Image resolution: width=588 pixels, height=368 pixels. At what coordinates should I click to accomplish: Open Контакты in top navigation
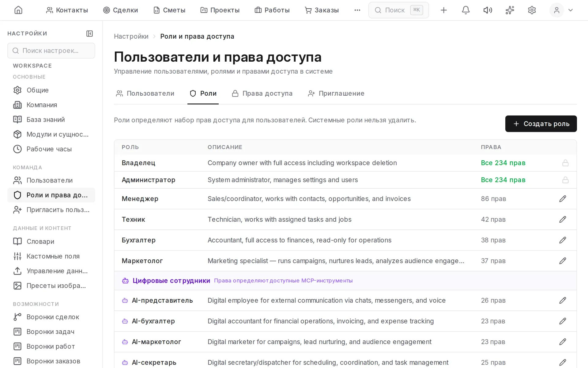click(x=67, y=10)
